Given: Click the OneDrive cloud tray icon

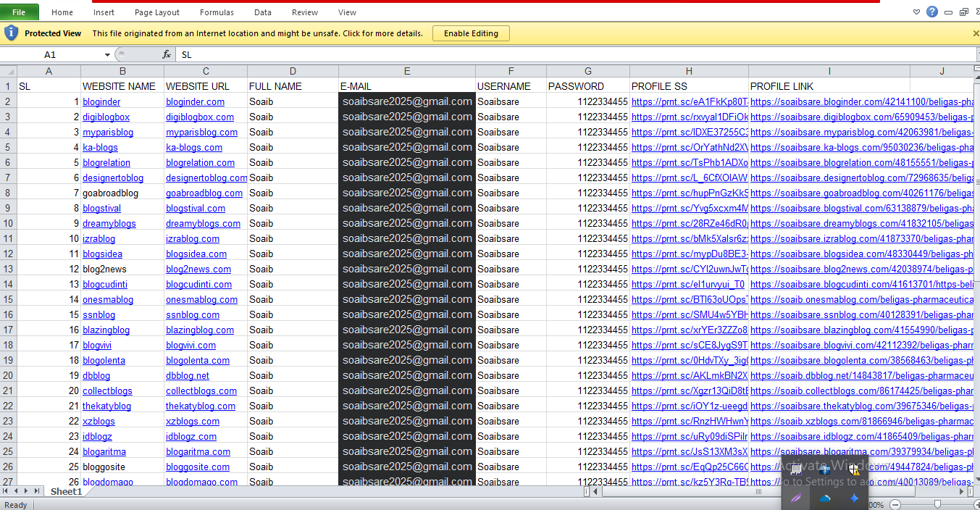Looking at the screenshot, I should (824, 498).
